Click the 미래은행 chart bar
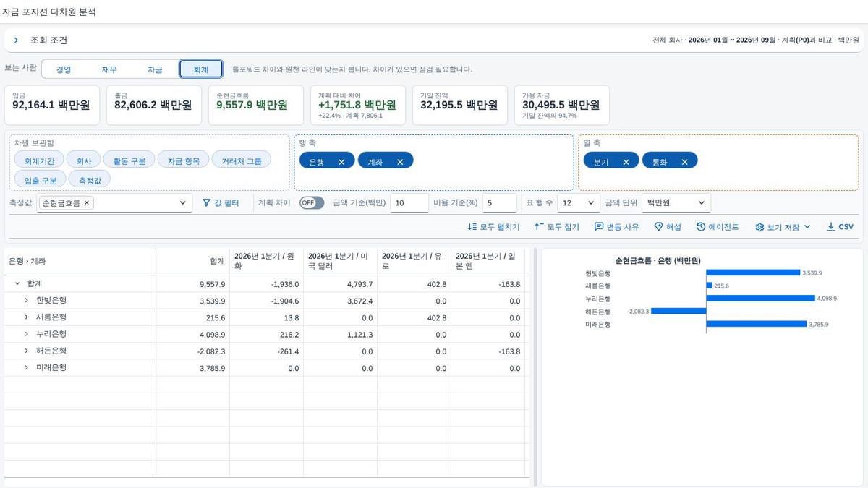Image resolution: width=868 pixels, height=488 pixels. (757, 324)
